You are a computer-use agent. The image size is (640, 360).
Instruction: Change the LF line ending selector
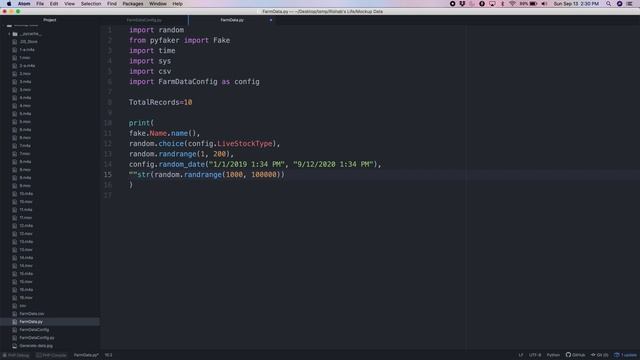(521, 355)
